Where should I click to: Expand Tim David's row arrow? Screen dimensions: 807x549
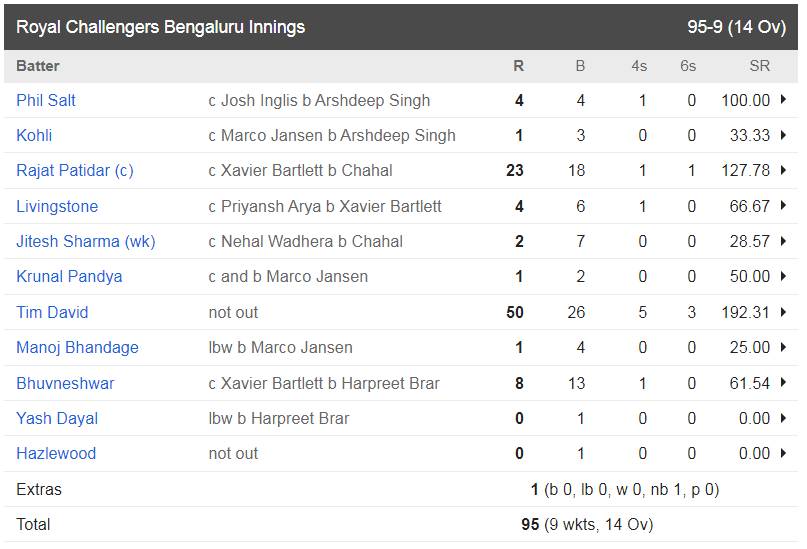tap(783, 311)
